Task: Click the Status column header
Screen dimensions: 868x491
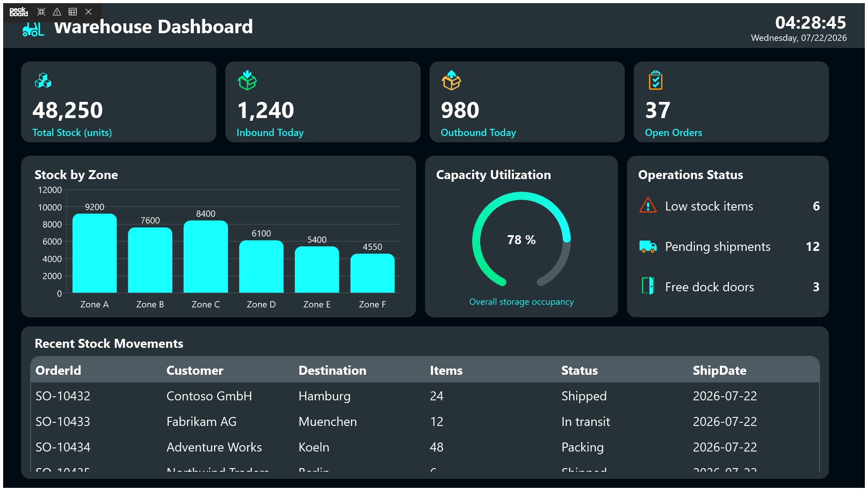Action: (x=579, y=371)
